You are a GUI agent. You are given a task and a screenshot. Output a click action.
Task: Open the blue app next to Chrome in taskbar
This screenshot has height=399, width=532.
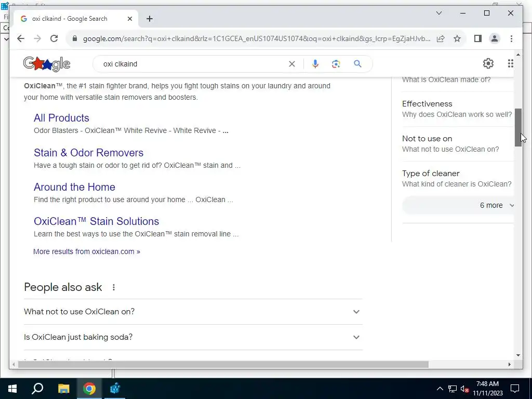click(115, 389)
